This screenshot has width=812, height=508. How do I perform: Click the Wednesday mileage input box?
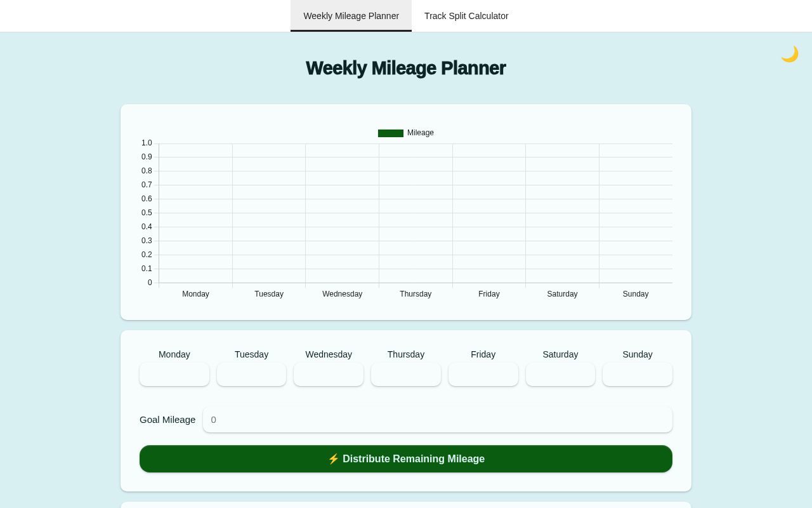[329, 374]
